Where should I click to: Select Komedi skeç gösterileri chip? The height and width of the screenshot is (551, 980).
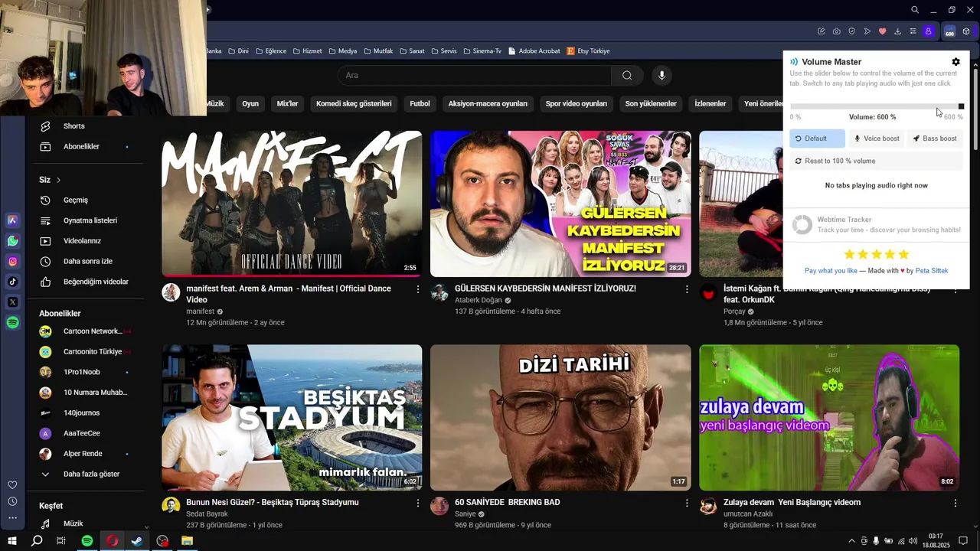[x=354, y=103]
